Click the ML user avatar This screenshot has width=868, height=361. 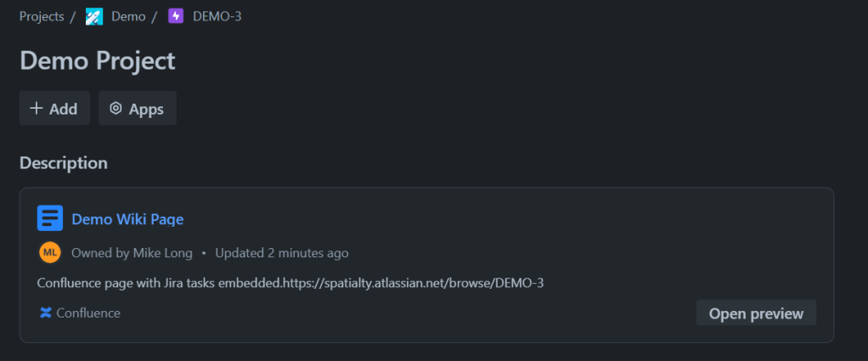(50, 252)
